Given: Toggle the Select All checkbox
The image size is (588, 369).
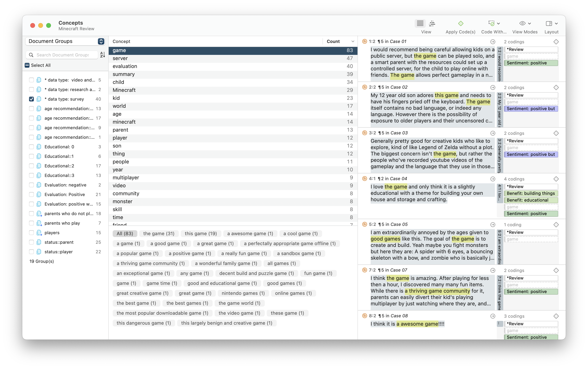Looking at the screenshot, I should [x=27, y=65].
